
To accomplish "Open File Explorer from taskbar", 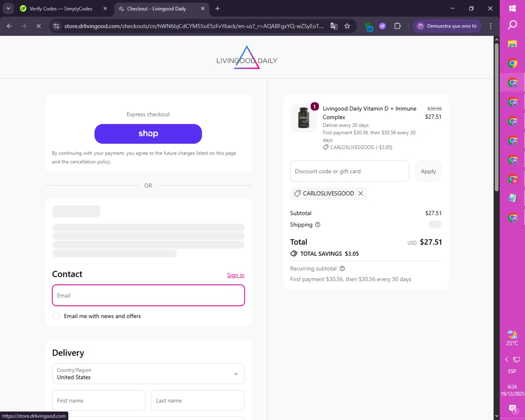I will [x=512, y=44].
